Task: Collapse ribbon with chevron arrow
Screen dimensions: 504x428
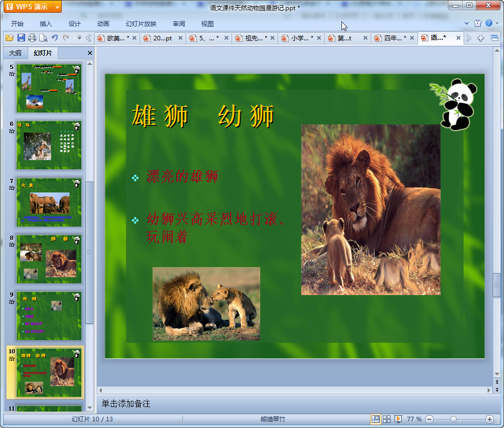Action: [x=467, y=23]
